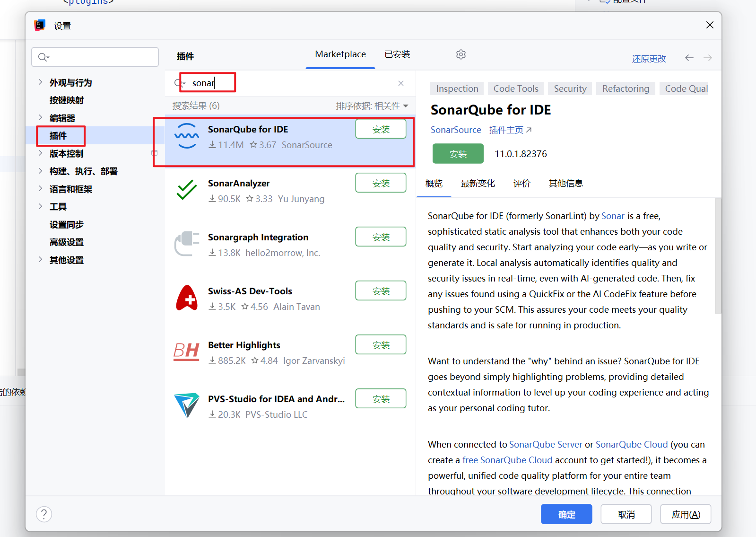Switch to the 已安装 tab

tap(397, 54)
